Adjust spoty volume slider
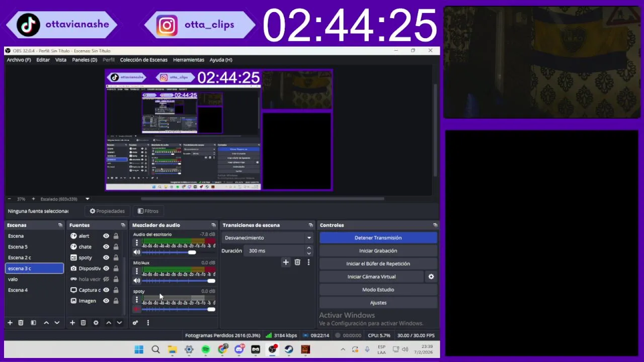The image size is (644, 362). pos(179,309)
